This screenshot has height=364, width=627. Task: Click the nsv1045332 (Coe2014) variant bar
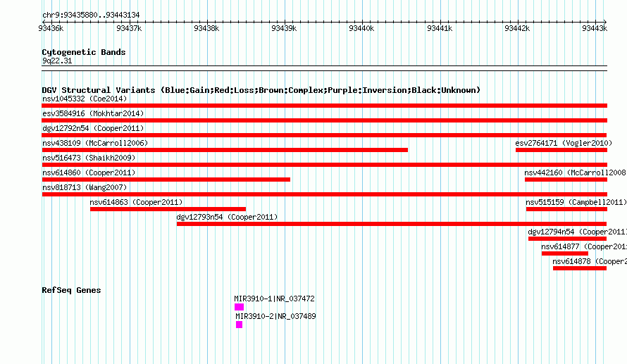click(x=324, y=106)
